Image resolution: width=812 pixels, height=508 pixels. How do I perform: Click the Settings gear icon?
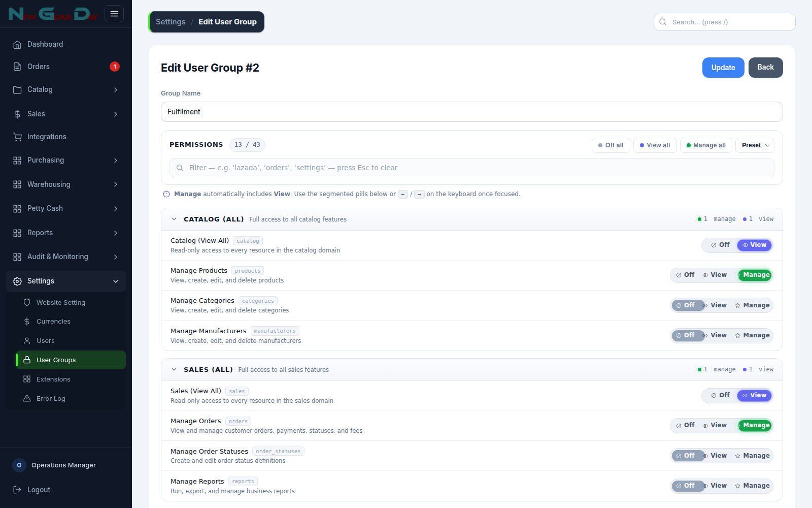(x=17, y=281)
